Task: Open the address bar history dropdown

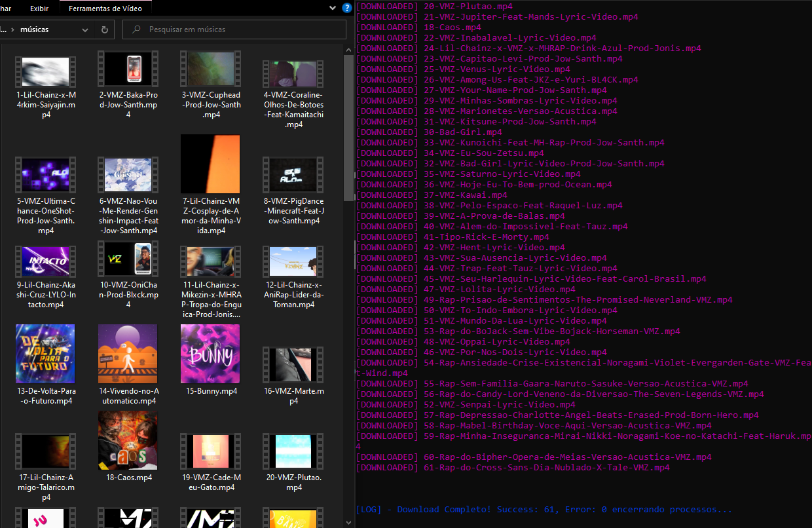Action: click(x=86, y=29)
